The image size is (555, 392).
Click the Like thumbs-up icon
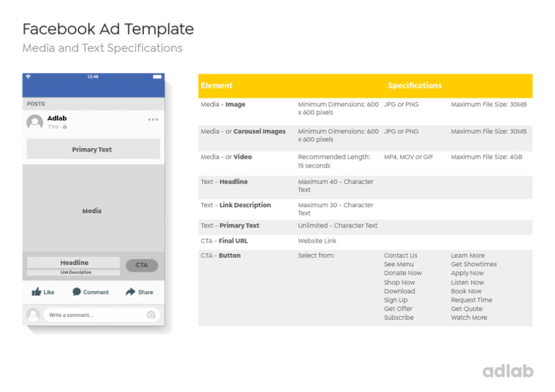[36, 292]
